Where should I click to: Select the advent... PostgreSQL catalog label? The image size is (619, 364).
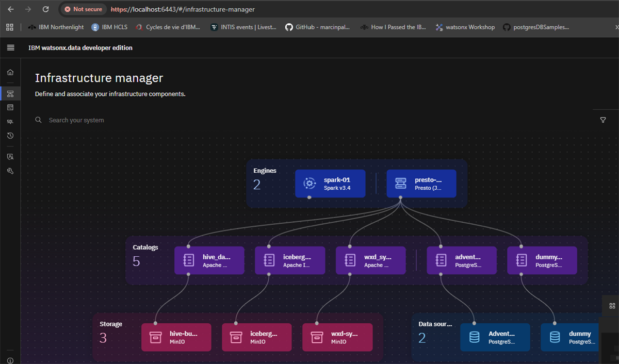[x=468, y=260]
